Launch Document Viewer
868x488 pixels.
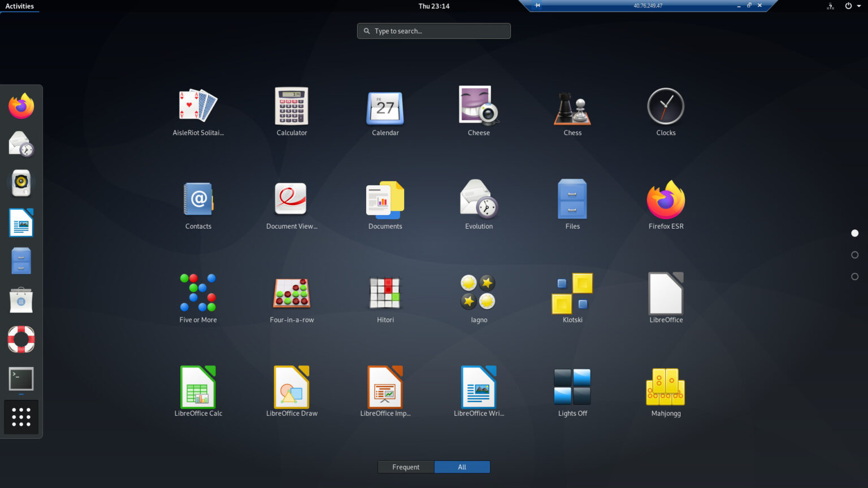coord(292,206)
